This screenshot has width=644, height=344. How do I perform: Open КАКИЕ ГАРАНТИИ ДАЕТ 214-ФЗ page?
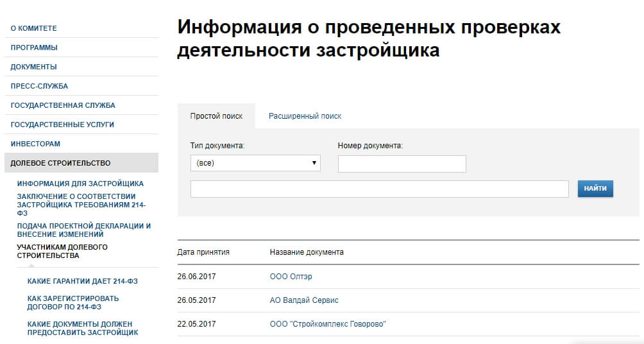(83, 282)
